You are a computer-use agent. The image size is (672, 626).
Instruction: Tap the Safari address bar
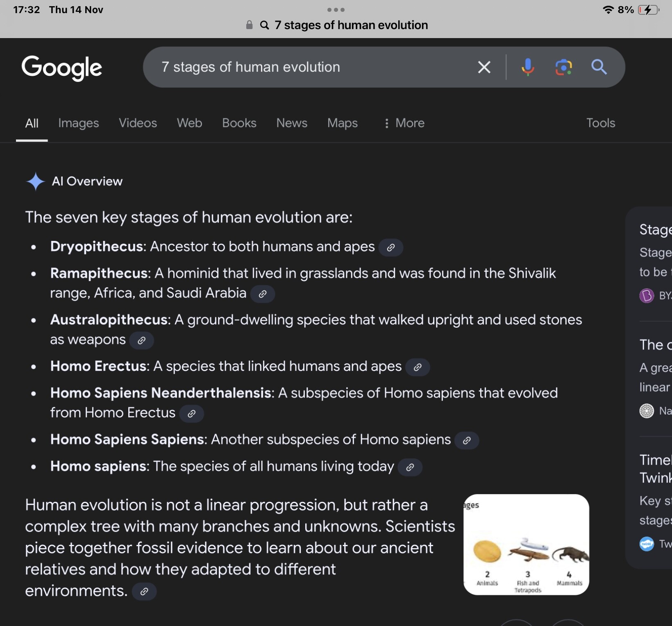[x=336, y=25]
